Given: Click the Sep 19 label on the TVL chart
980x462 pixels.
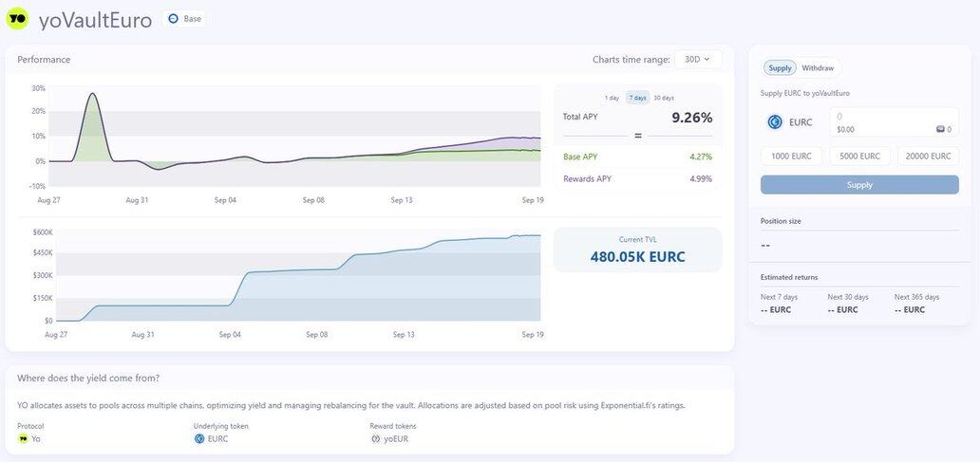Looking at the screenshot, I should click(x=533, y=335).
